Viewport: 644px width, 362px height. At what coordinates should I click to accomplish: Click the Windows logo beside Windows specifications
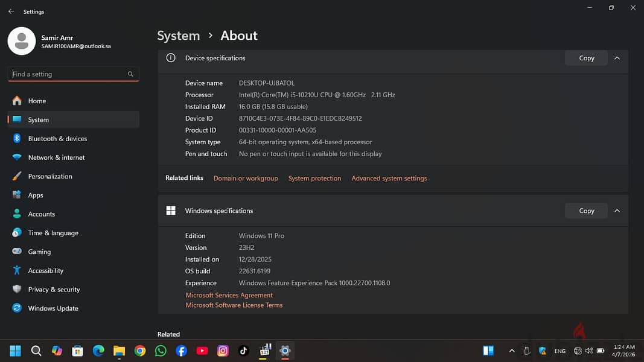(171, 211)
